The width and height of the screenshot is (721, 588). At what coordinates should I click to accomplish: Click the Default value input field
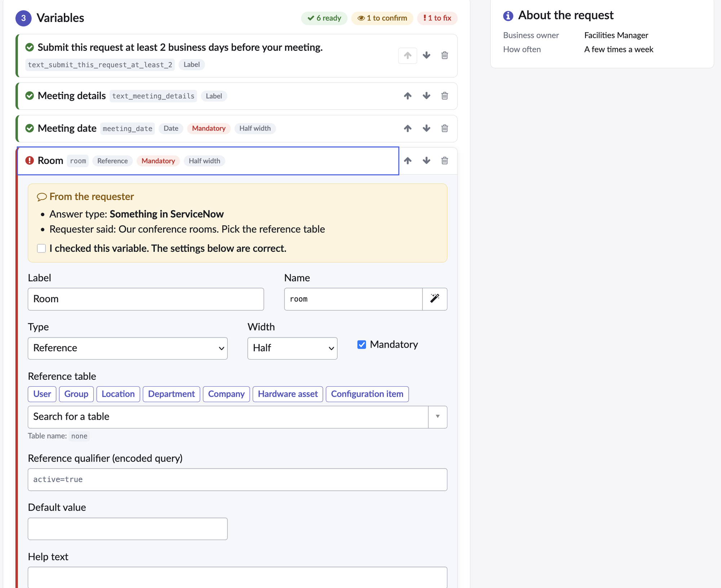pyautogui.click(x=128, y=529)
